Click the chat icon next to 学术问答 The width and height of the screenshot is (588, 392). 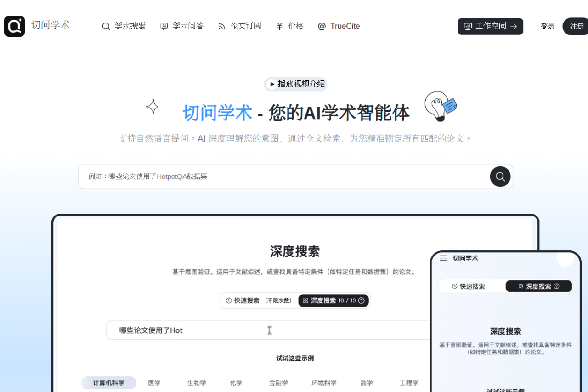point(164,26)
